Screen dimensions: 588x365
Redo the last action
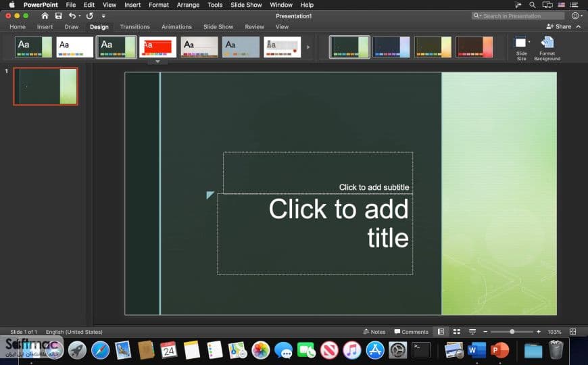tap(90, 16)
